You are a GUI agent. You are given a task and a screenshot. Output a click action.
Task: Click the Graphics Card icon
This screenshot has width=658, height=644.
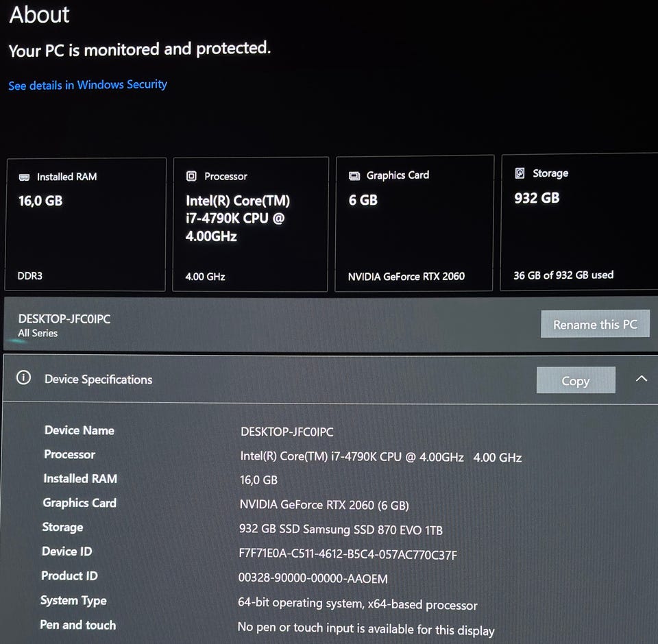tap(354, 176)
